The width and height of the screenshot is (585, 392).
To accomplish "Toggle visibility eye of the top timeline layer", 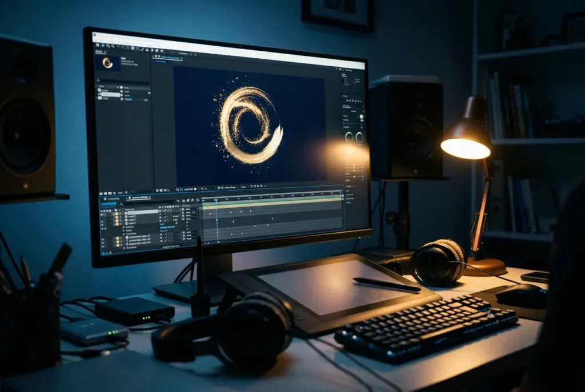I will [102, 215].
